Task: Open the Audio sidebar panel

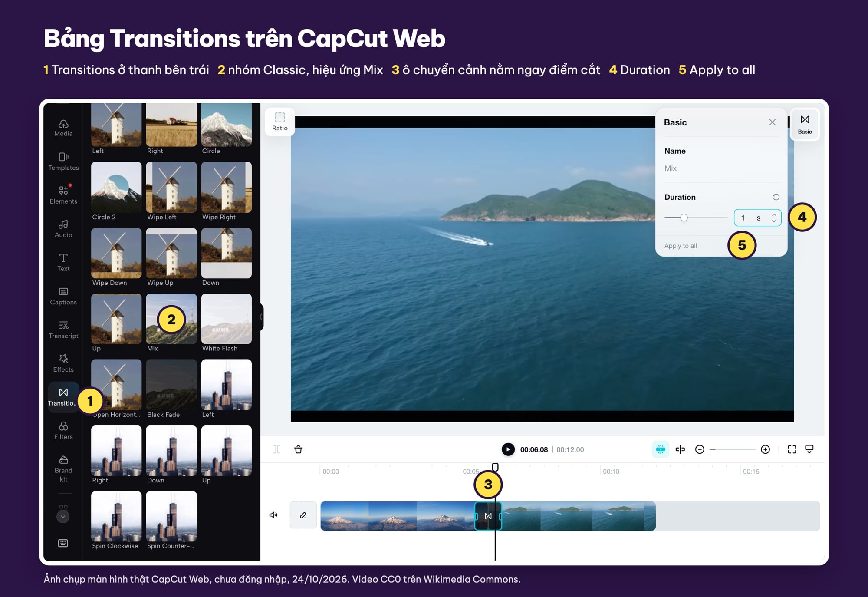Action: point(63,229)
